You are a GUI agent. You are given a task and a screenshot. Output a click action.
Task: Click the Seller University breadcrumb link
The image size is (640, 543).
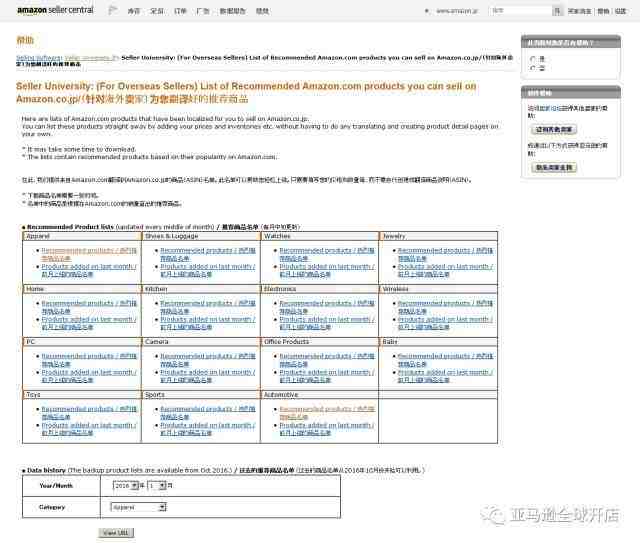pyautogui.click(x=89, y=58)
